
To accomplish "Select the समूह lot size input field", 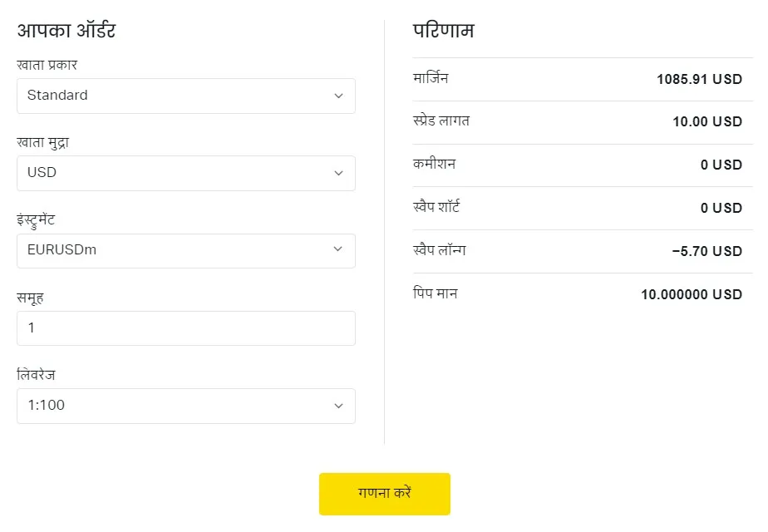I will pos(185,328).
